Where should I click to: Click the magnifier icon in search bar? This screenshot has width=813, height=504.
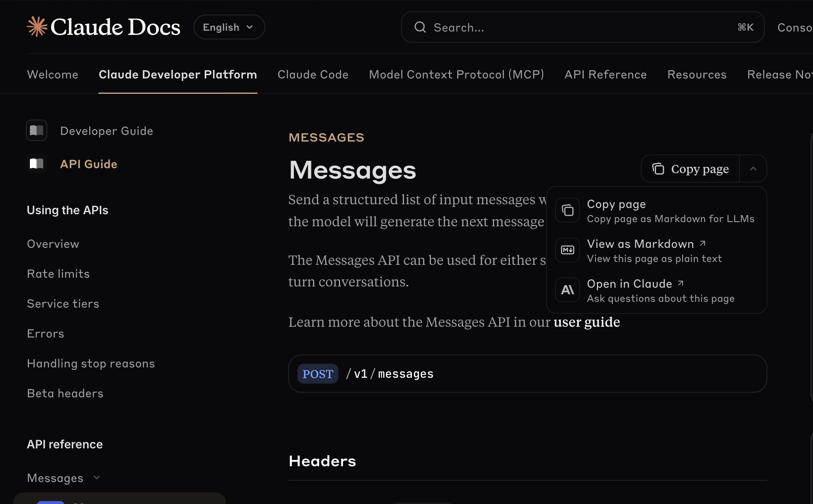click(x=420, y=27)
